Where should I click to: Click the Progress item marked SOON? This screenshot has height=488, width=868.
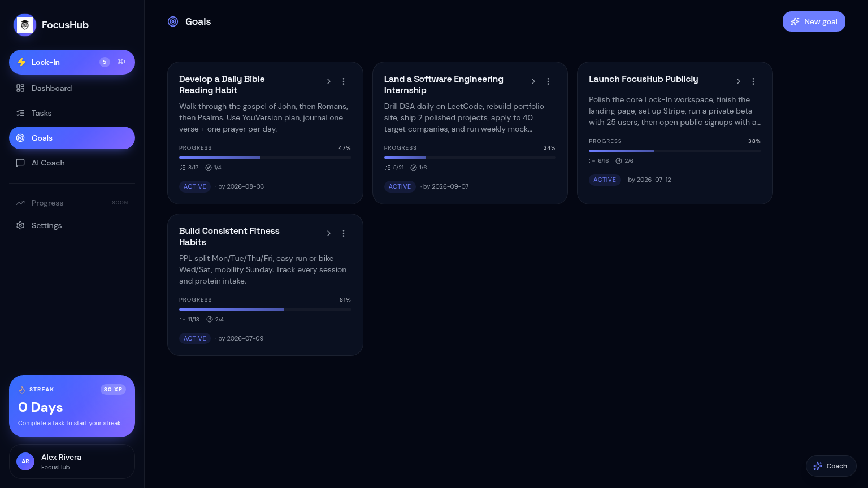click(x=72, y=203)
